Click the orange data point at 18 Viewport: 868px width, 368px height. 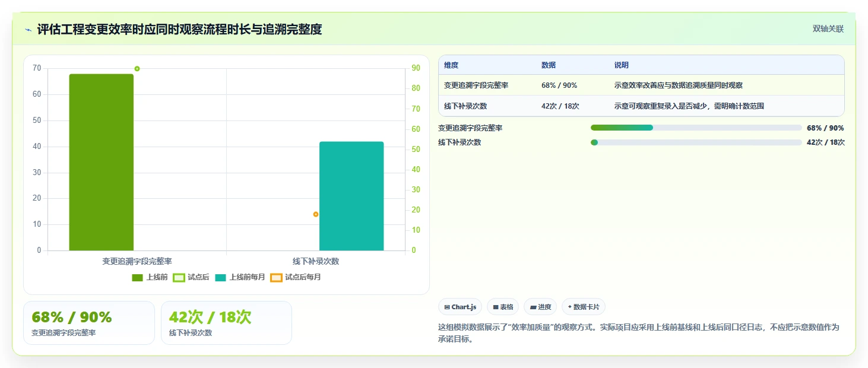316,214
